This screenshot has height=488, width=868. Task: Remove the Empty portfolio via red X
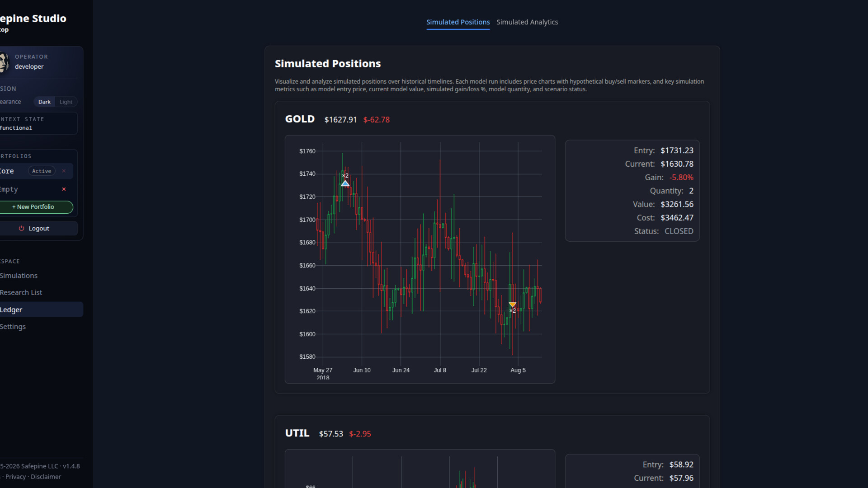coord(64,189)
